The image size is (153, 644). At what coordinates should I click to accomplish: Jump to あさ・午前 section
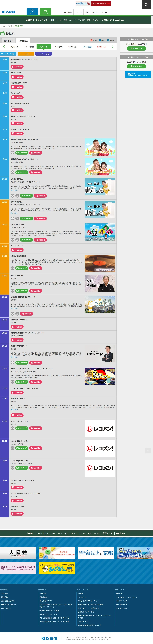click(x=8, y=54)
